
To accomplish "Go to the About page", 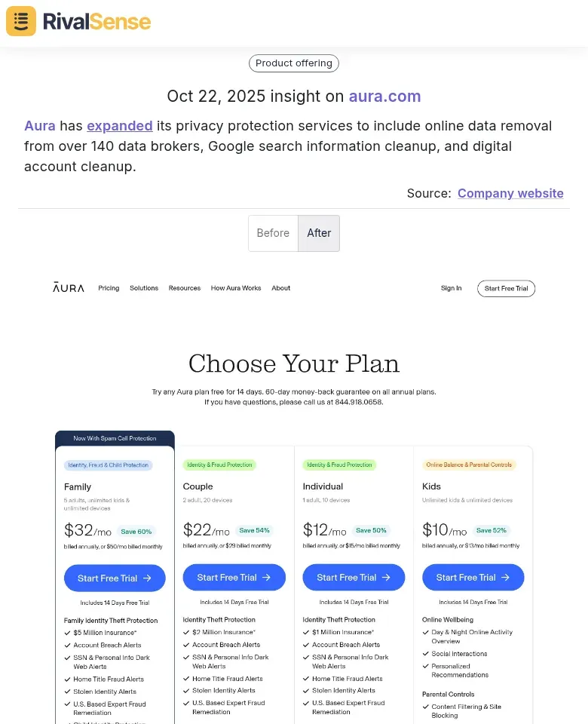I will click(x=281, y=288).
